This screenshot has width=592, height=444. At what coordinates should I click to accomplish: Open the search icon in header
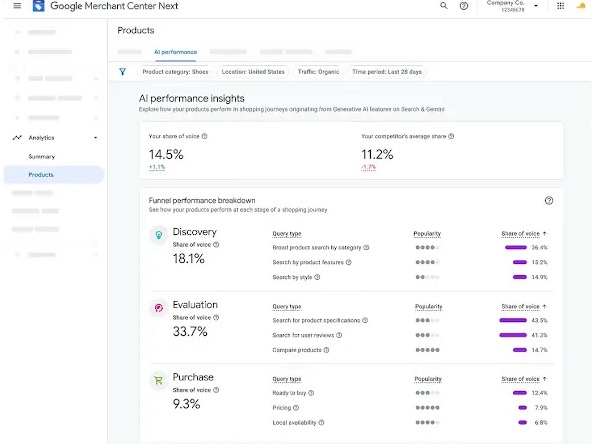coord(444,6)
